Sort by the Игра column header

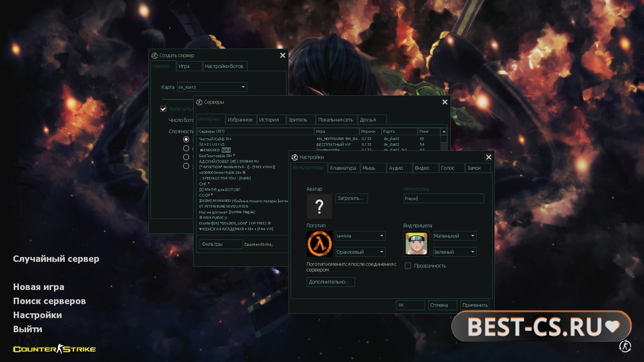tap(337, 131)
